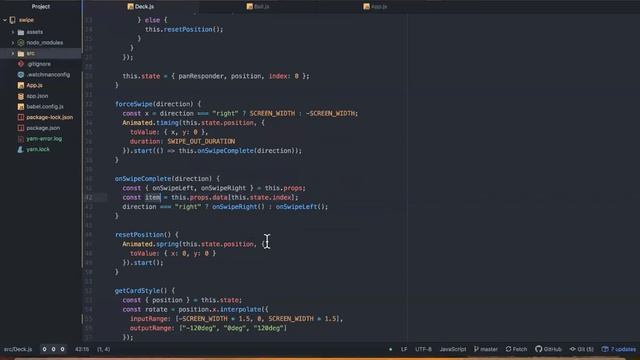Click the forceSwipe method name
This screenshot has height=360, width=640.
coord(133,104)
